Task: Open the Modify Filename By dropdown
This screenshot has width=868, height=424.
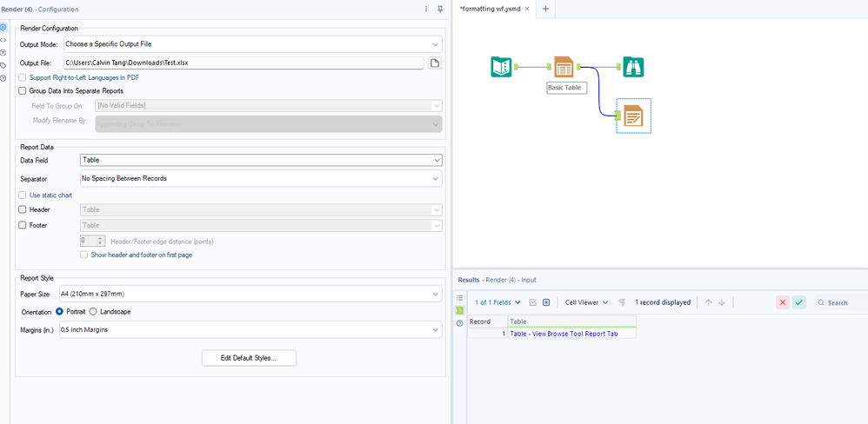Action: click(269, 124)
